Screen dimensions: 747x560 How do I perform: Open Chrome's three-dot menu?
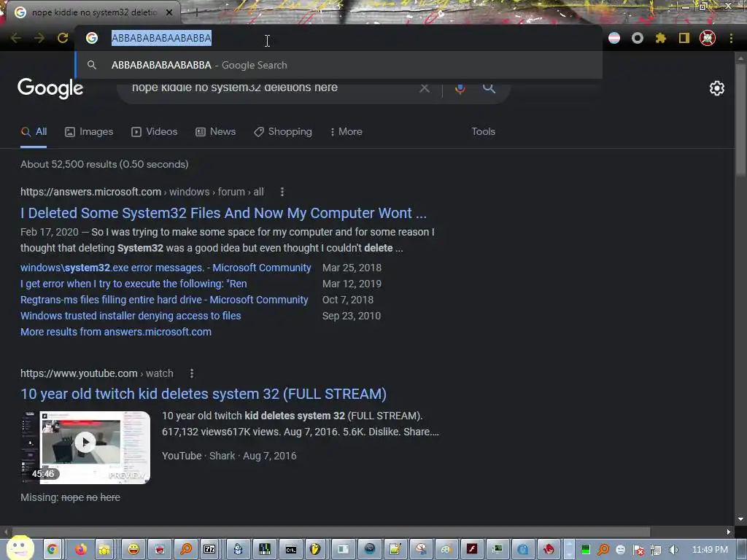[731, 38]
